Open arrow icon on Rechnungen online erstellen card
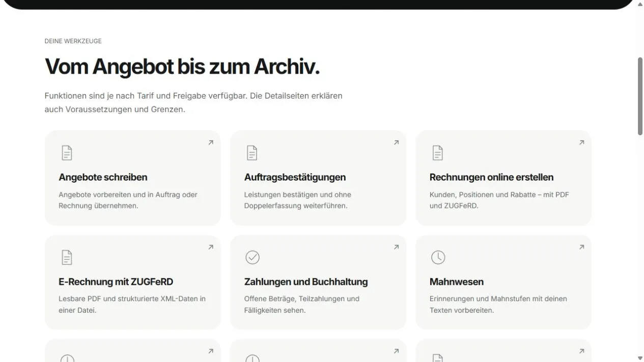644x362 pixels. coord(581,143)
